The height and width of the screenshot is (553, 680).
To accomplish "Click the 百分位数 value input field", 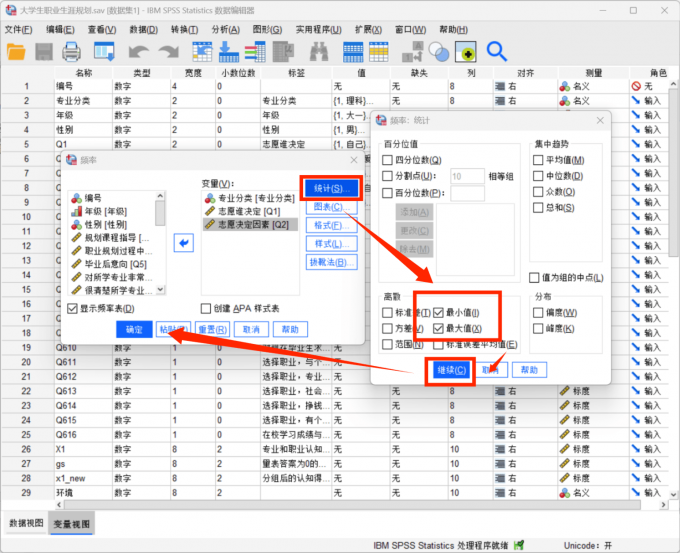I will coord(467,193).
